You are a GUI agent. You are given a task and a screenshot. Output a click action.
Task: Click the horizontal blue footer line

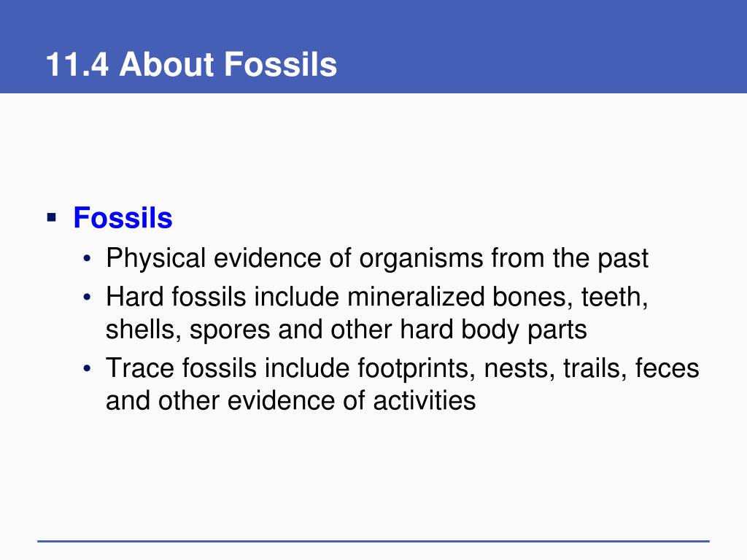373,541
